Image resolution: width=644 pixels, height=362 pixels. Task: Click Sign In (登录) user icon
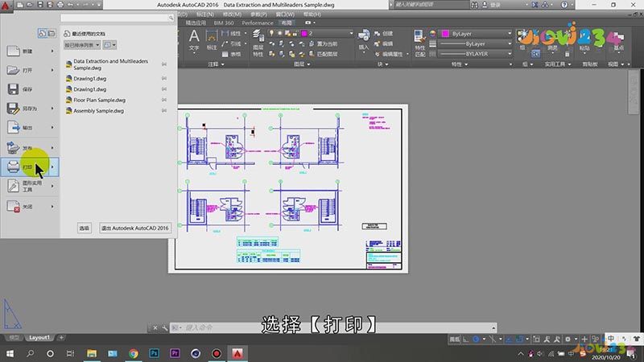click(x=485, y=5)
